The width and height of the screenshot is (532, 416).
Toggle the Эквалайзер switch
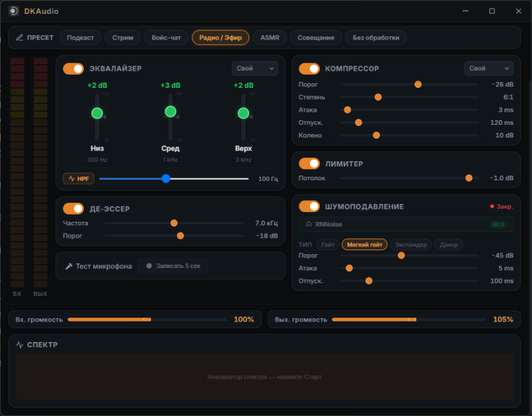coord(73,69)
